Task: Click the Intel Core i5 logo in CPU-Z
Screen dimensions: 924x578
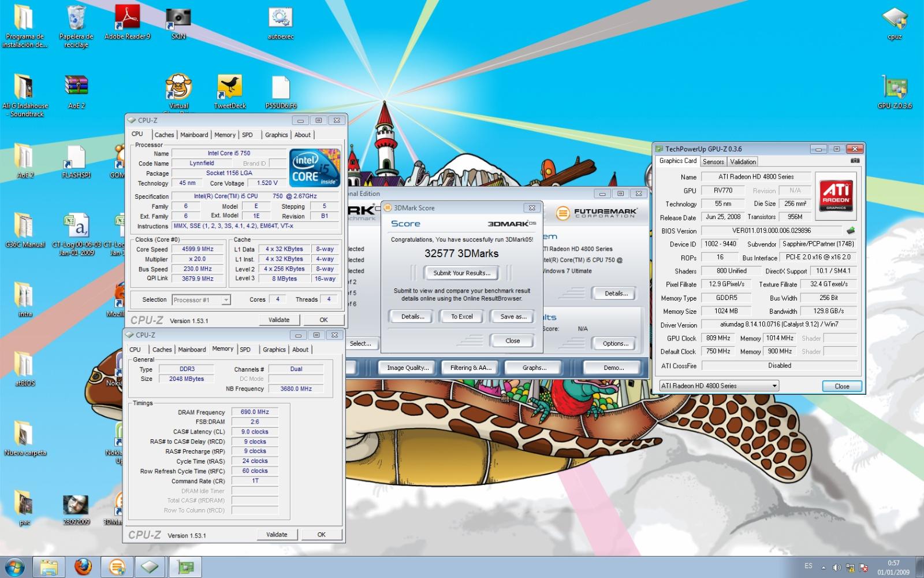Action: pyautogui.click(x=314, y=168)
